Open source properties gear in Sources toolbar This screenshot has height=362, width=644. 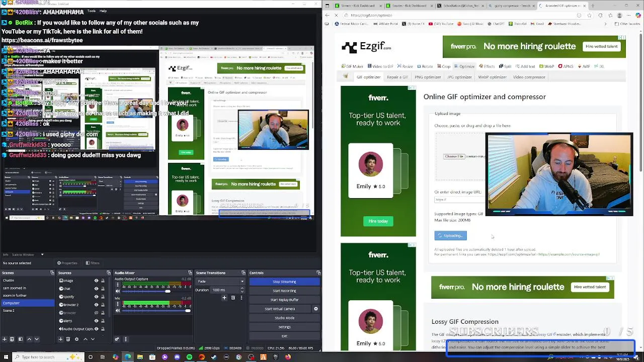click(x=76, y=339)
